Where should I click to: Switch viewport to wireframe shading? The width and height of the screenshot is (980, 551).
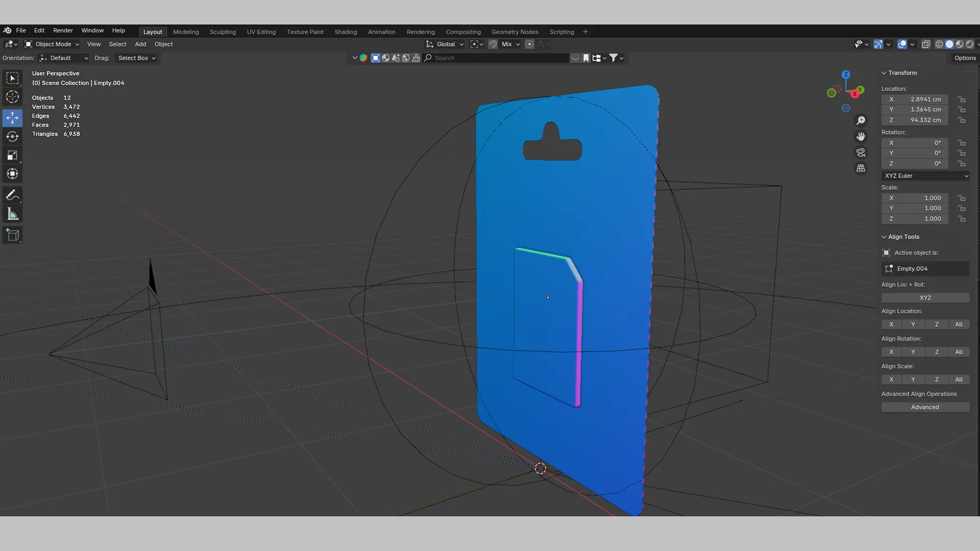[x=939, y=44]
